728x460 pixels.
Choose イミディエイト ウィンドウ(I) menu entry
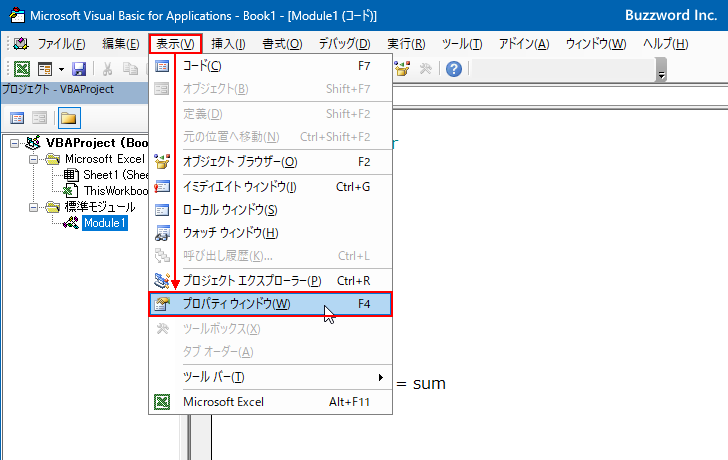pyautogui.click(x=271, y=187)
